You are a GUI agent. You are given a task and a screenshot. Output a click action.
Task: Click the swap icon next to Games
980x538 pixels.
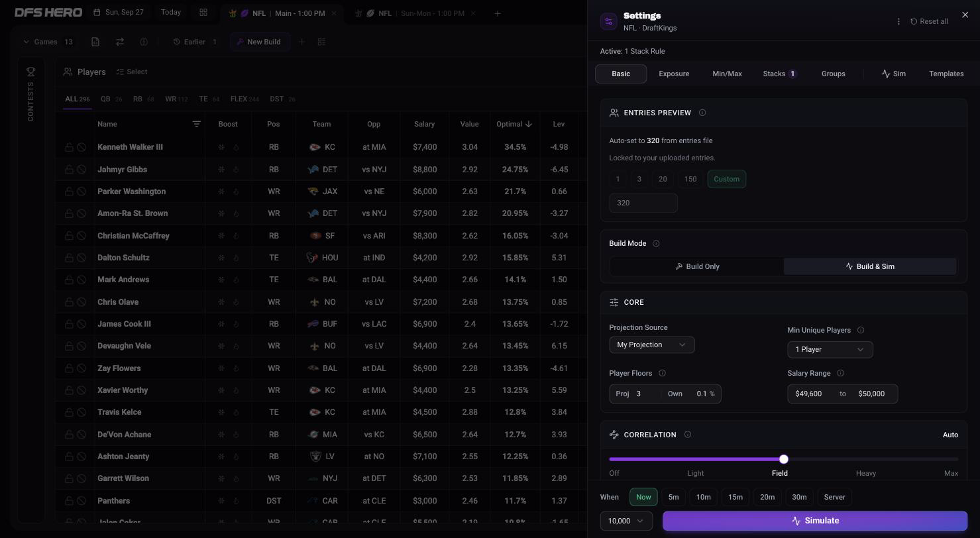(x=120, y=42)
